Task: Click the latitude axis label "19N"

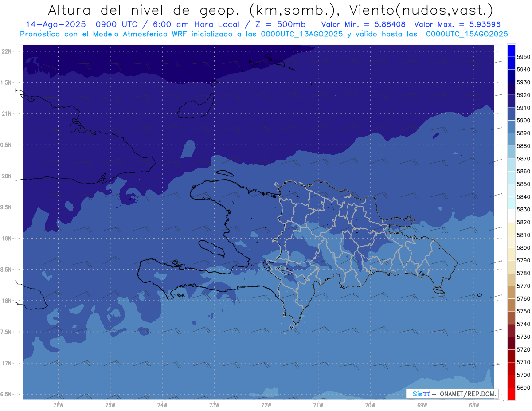Action: pos(7,239)
